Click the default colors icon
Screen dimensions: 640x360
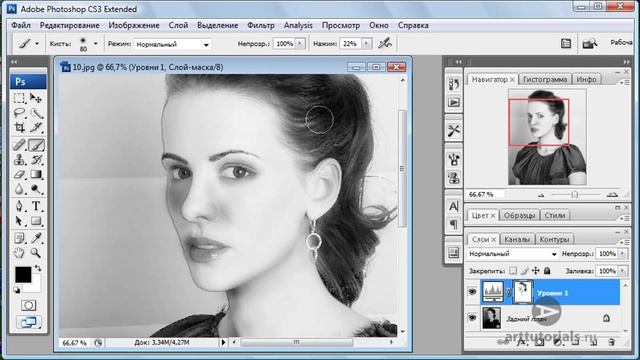coord(17,290)
